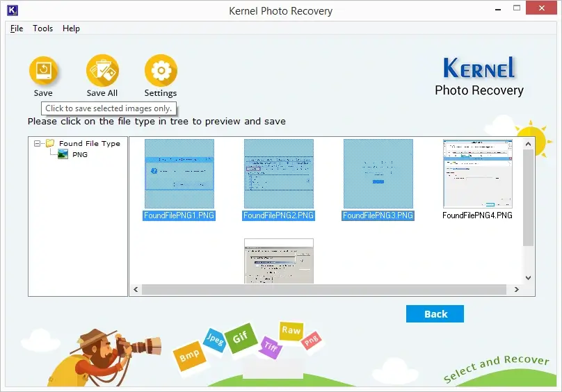Viewport: 562px width, 392px height.
Task: Maximize the Kernel Photo Recovery window
Action: [x=517, y=8]
